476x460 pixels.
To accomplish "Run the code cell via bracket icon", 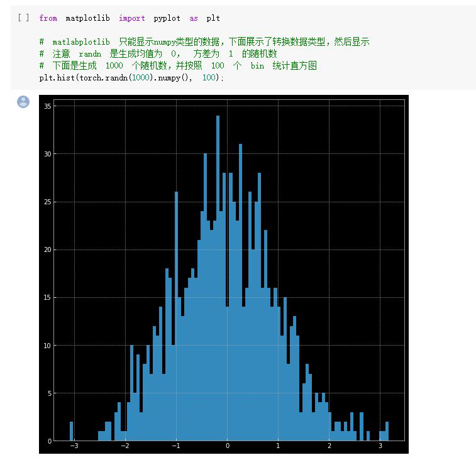I will 23,18.
